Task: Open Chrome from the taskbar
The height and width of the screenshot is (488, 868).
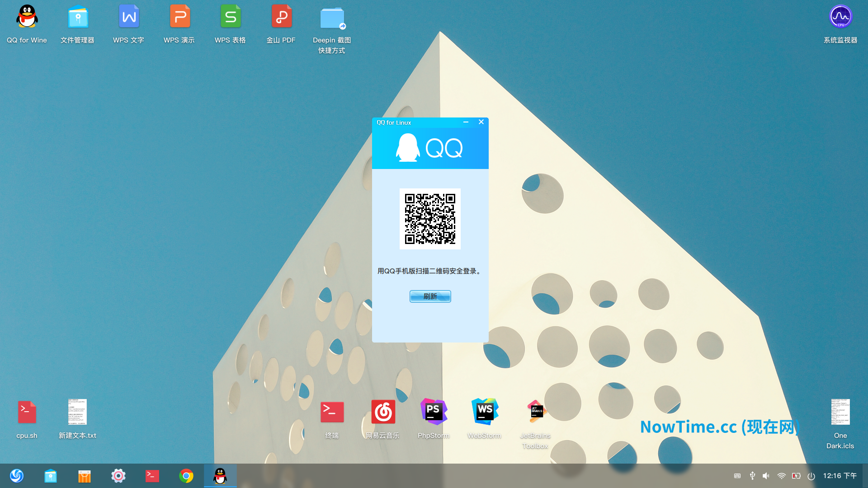Action: click(x=186, y=476)
